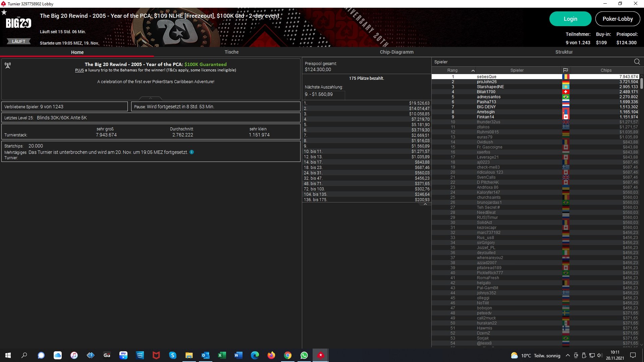Select player Pasha713 row

(x=535, y=102)
